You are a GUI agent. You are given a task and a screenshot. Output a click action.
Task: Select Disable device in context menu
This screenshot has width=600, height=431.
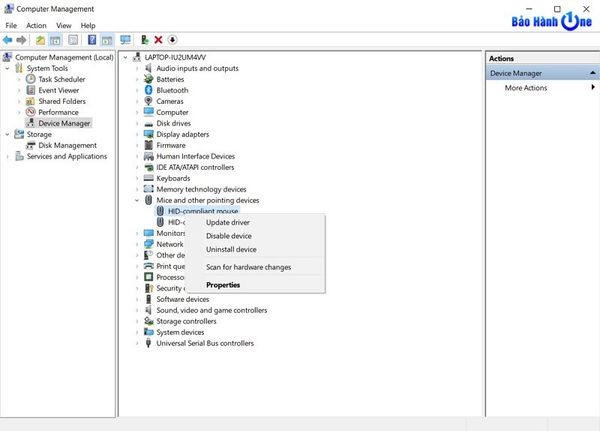pos(229,236)
